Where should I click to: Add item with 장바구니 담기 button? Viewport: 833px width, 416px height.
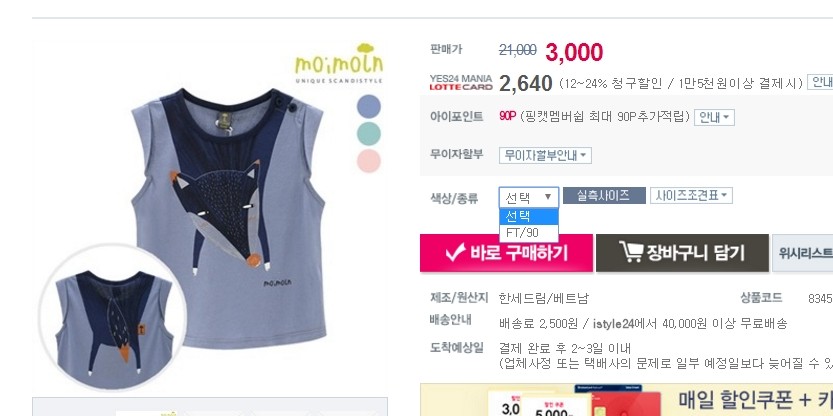click(682, 253)
